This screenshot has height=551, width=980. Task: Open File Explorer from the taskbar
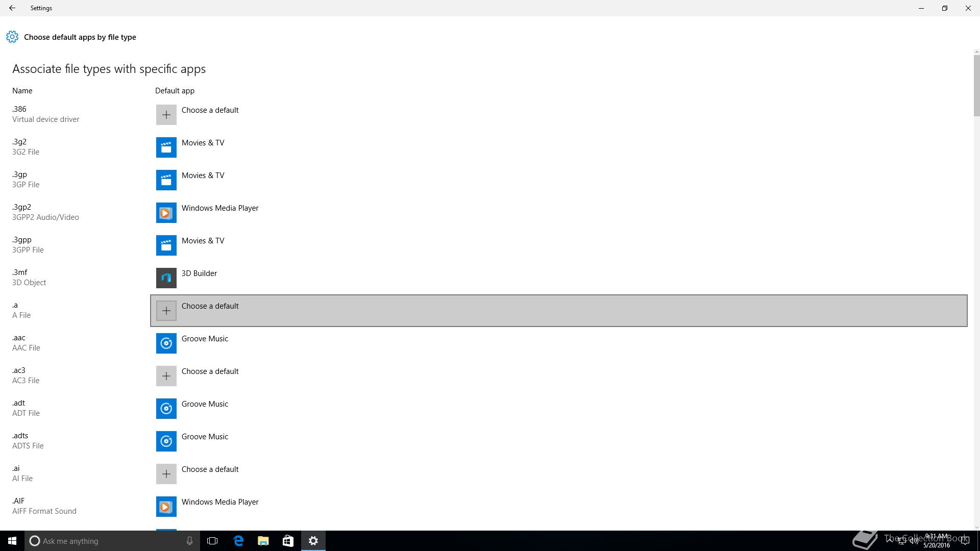[x=263, y=541]
